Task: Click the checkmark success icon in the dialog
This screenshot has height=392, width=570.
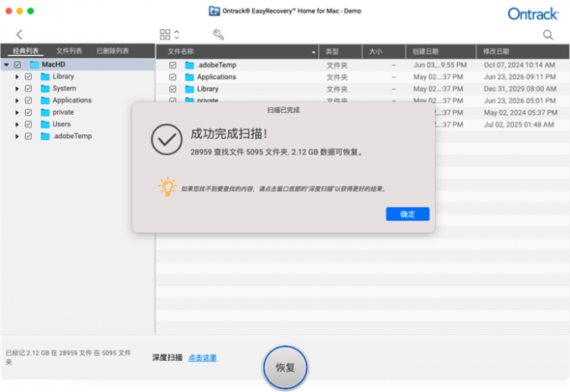Action: (x=167, y=140)
